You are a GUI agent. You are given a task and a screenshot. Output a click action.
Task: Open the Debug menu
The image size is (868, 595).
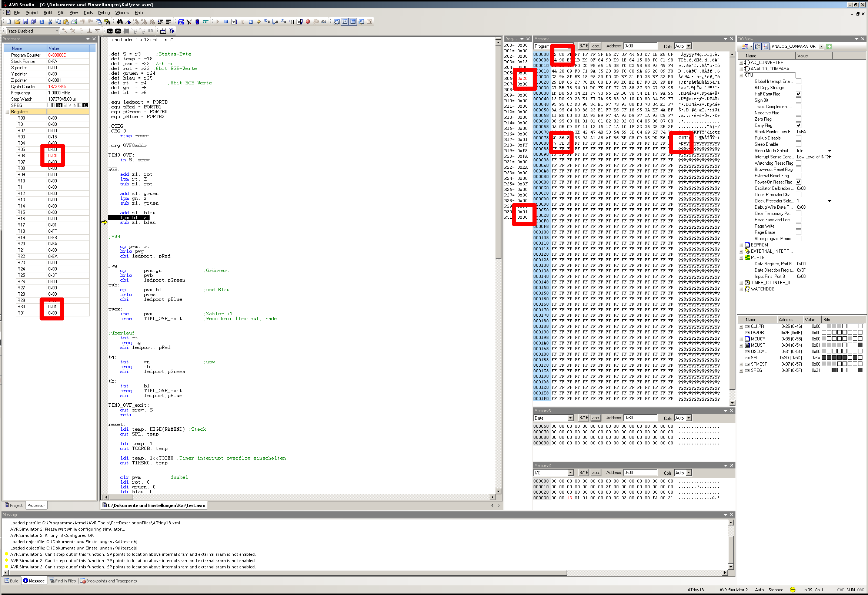point(104,13)
